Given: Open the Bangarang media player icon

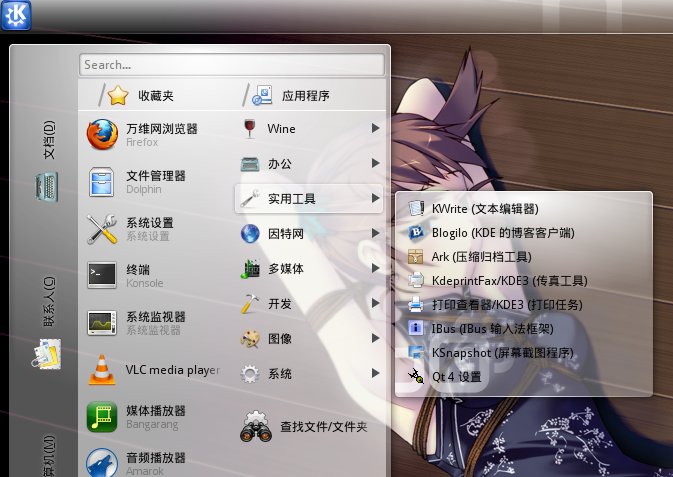Looking at the screenshot, I should 102,416.
